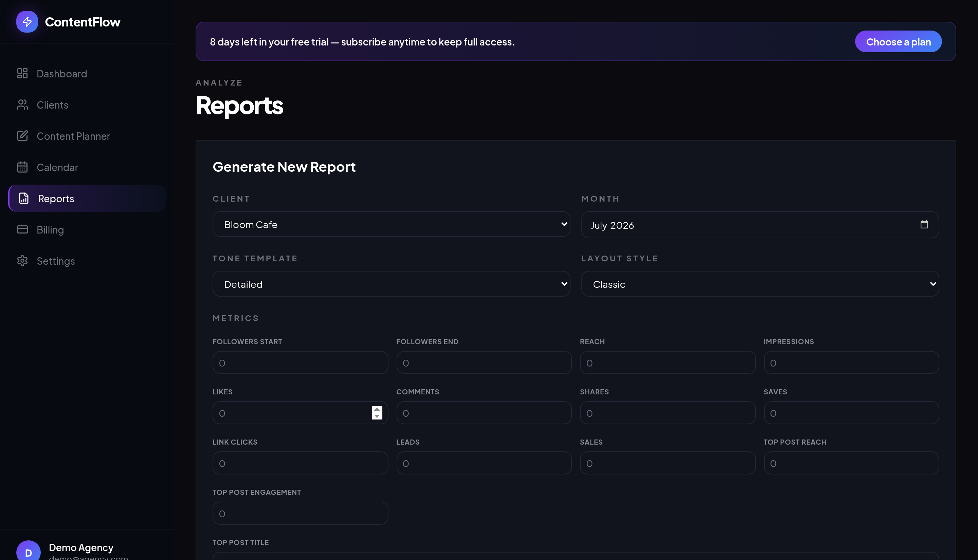The height and width of the screenshot is (560, 978).
Task: Click the Link Clicks input field
Action: tap(300, 463)
